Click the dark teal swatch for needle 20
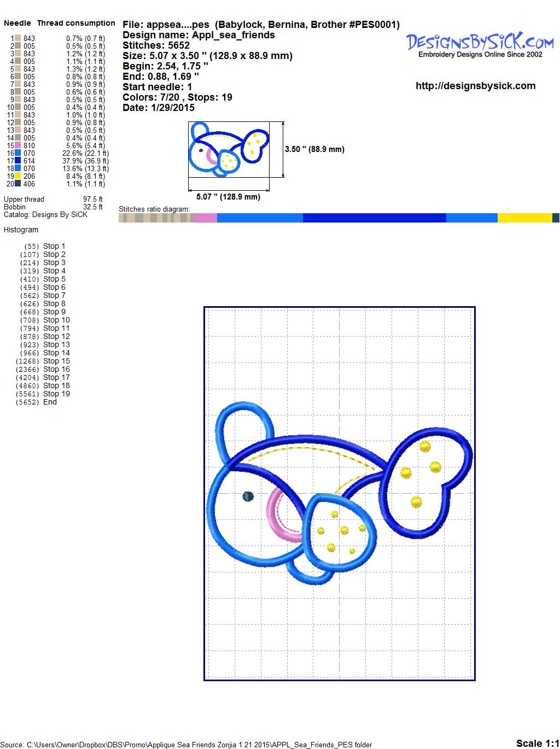Viewport: 560px width, 749px height. (18, 184)
